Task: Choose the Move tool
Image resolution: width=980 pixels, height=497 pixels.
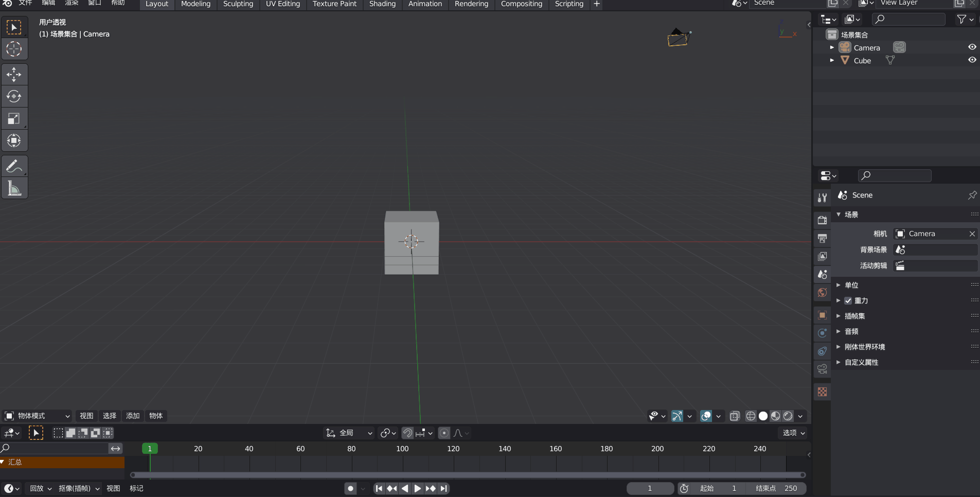Action: click(14, 75)
